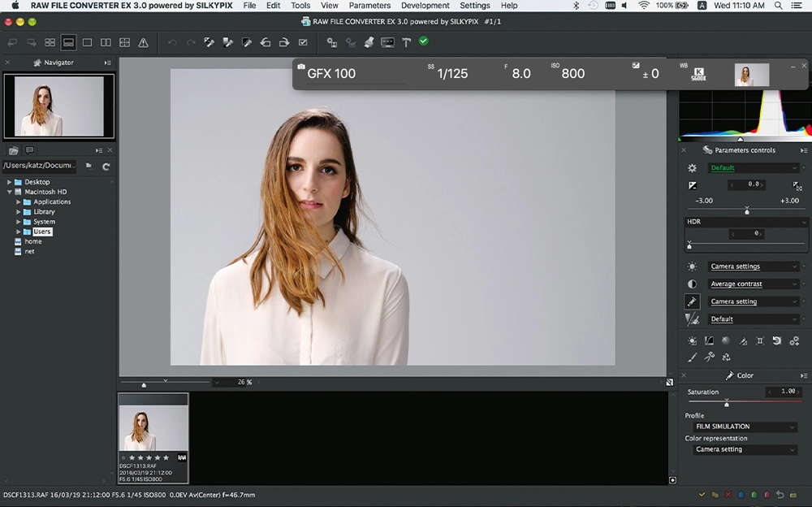Open the Development menu
This screenshot has height=507, width=812.
tap(425, 5)
